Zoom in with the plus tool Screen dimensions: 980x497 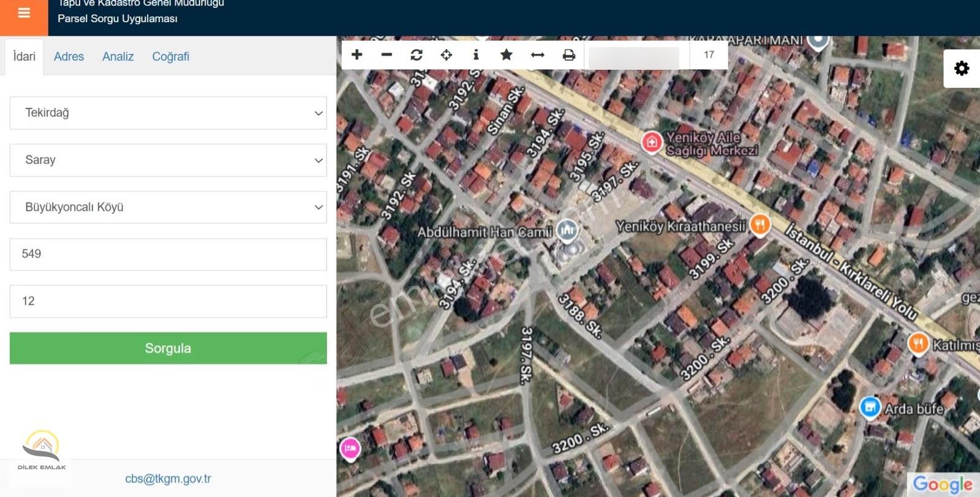point(357,55)
